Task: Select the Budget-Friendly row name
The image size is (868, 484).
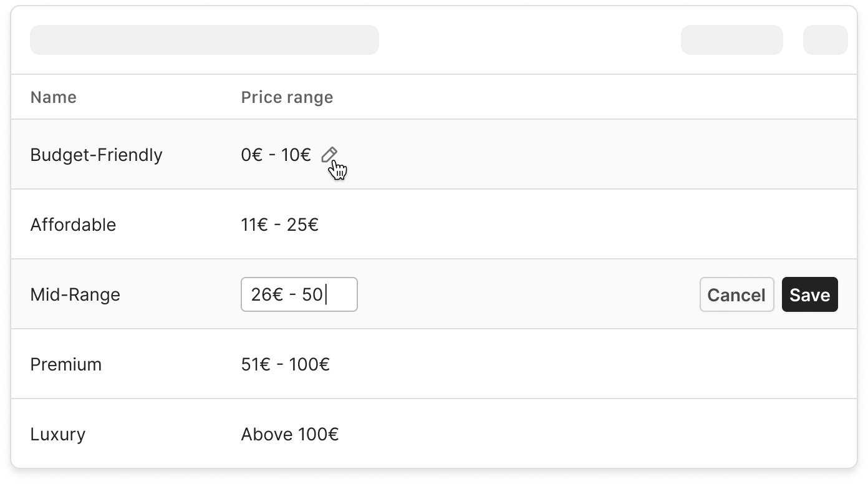Action: 96,155
